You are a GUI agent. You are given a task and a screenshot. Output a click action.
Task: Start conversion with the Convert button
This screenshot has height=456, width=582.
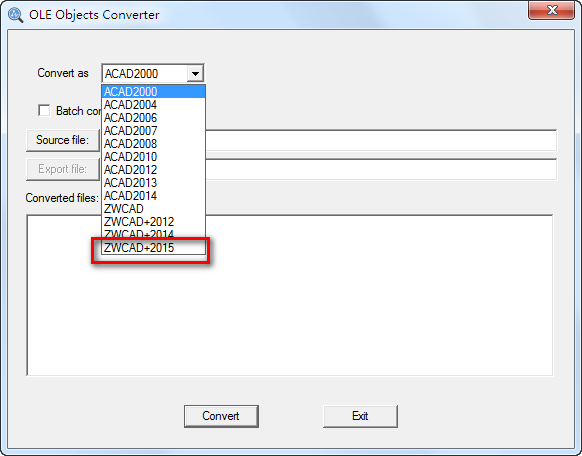click(x=221, y=416)
